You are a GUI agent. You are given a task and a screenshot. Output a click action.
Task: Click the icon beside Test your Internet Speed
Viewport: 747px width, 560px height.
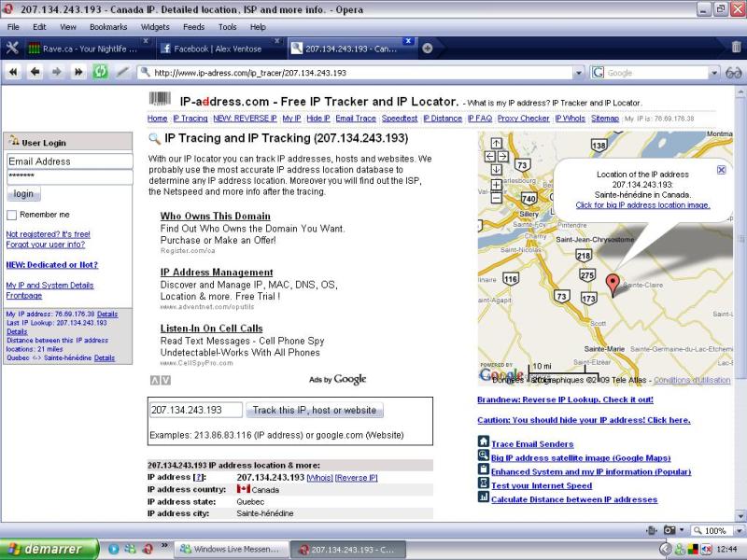pyautogui.click(x=483, y=483)
